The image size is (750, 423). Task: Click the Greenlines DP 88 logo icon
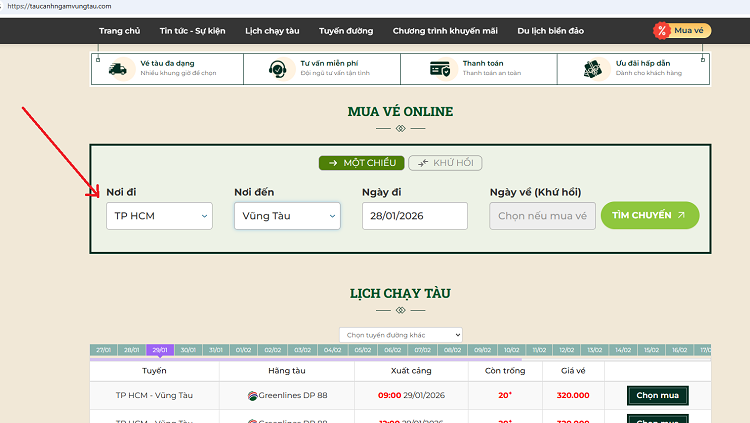click(252, 395)
